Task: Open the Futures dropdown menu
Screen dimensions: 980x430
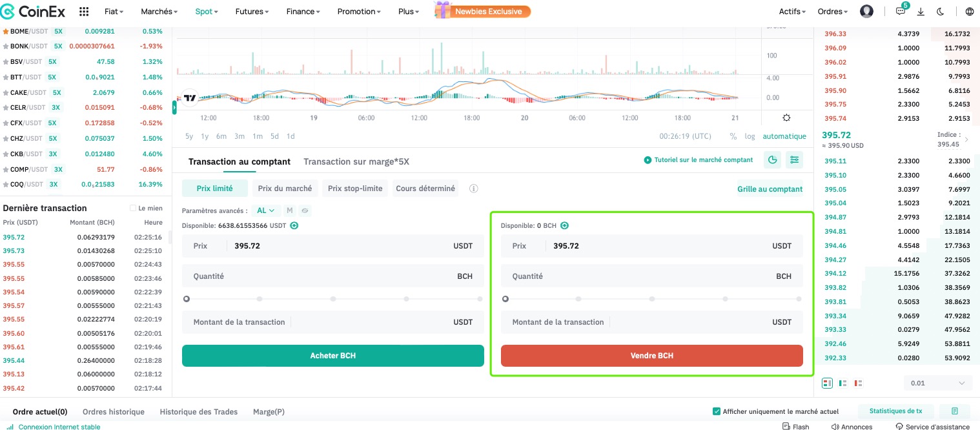Action: [252, 12]
